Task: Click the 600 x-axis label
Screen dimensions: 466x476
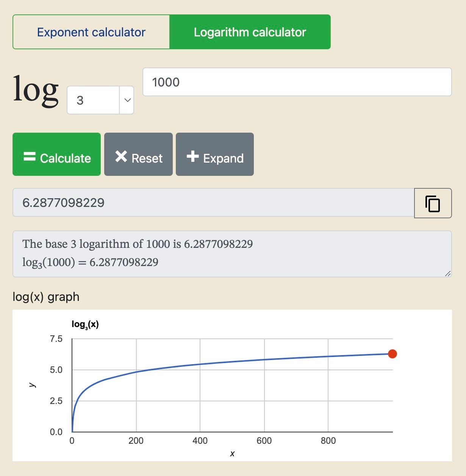Action: [x=264, y=441]
